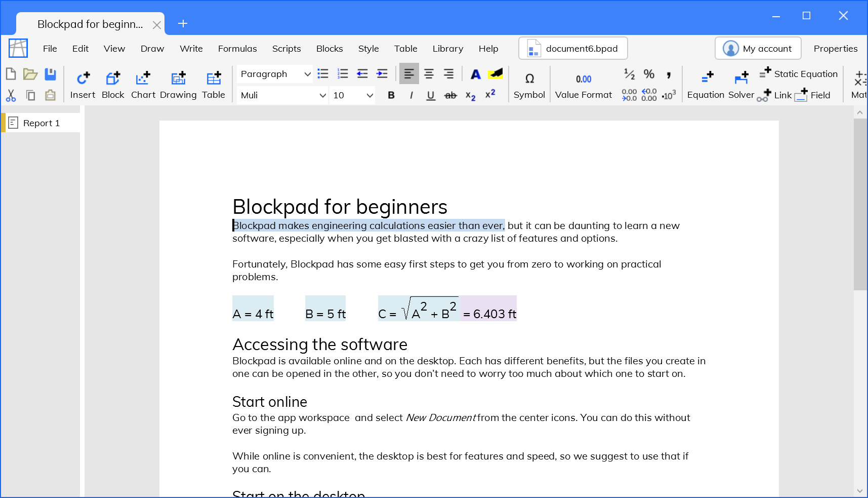Open the Paragraph style dropdown

[275, 74]
